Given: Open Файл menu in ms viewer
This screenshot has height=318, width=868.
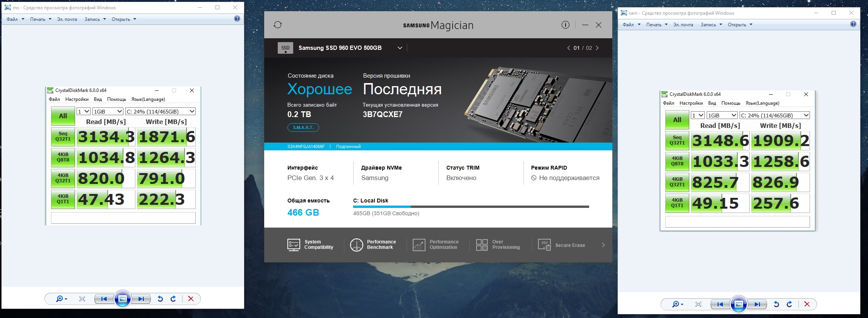Looking at the screenshot, I should click(x=15, y=19).
